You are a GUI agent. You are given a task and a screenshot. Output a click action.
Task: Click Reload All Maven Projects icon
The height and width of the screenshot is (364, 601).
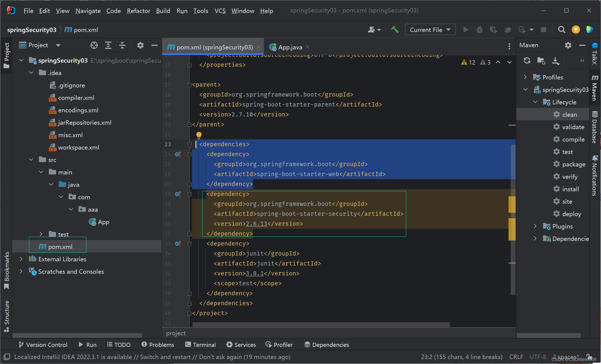[x=527, y=60]
